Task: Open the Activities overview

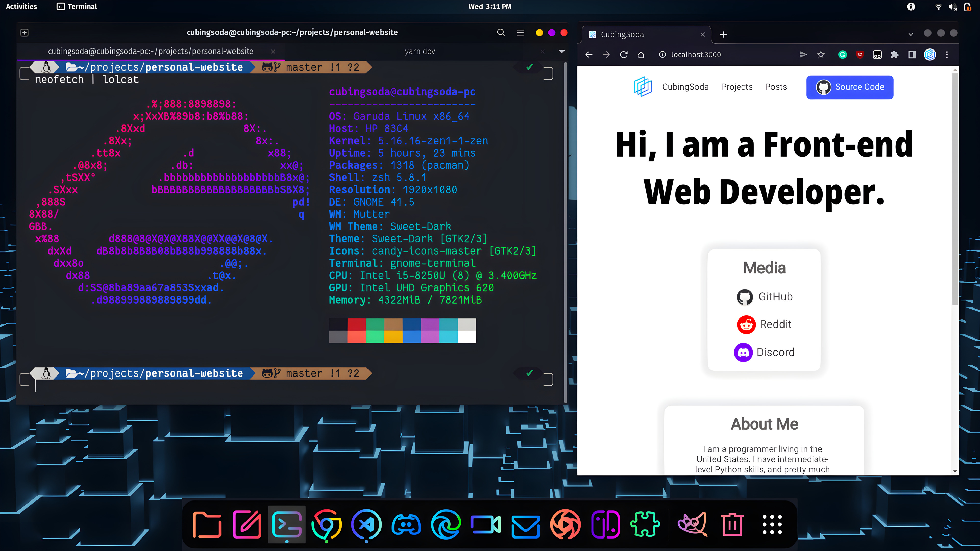Action: pyautogui.click(x=22, y=6)
